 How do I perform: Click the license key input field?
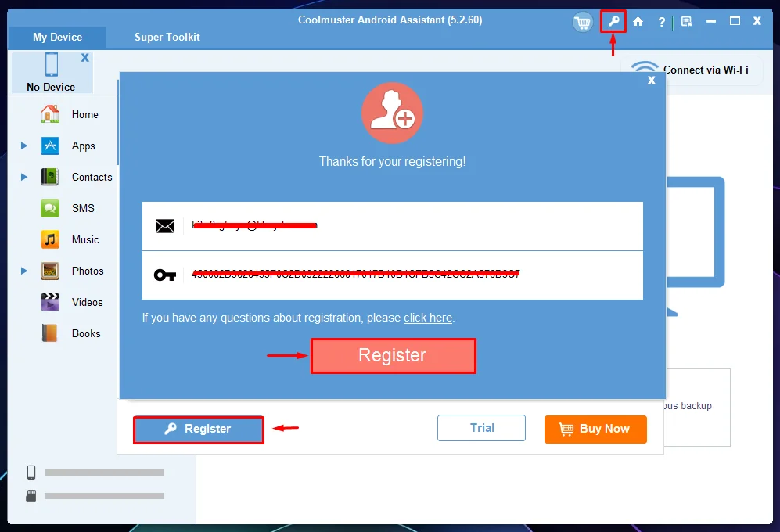(393, 275)
